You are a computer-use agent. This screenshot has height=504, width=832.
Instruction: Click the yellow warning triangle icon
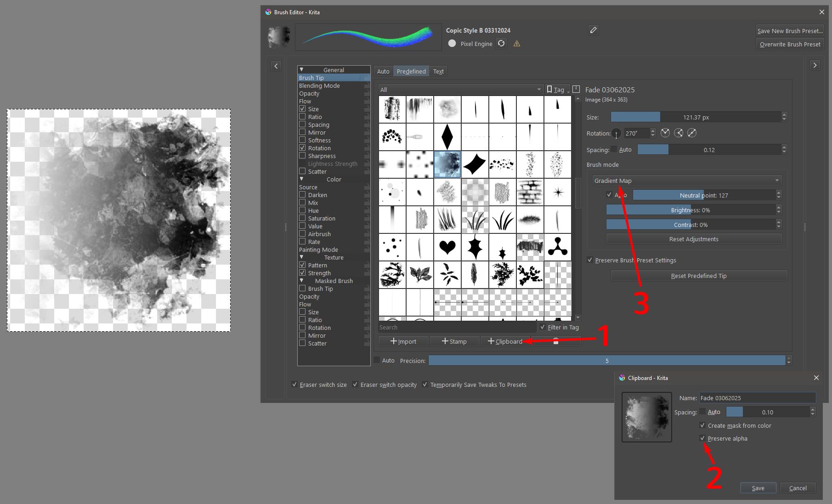click(517, 44)
